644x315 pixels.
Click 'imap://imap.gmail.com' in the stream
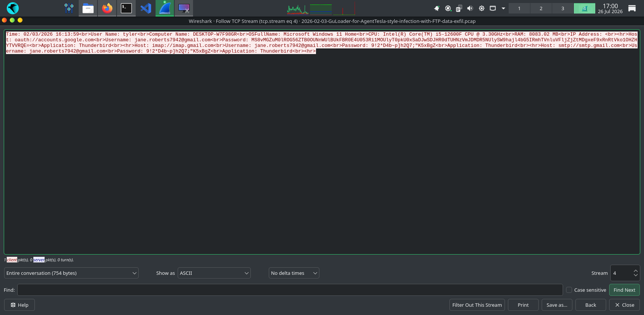point(183,45)
